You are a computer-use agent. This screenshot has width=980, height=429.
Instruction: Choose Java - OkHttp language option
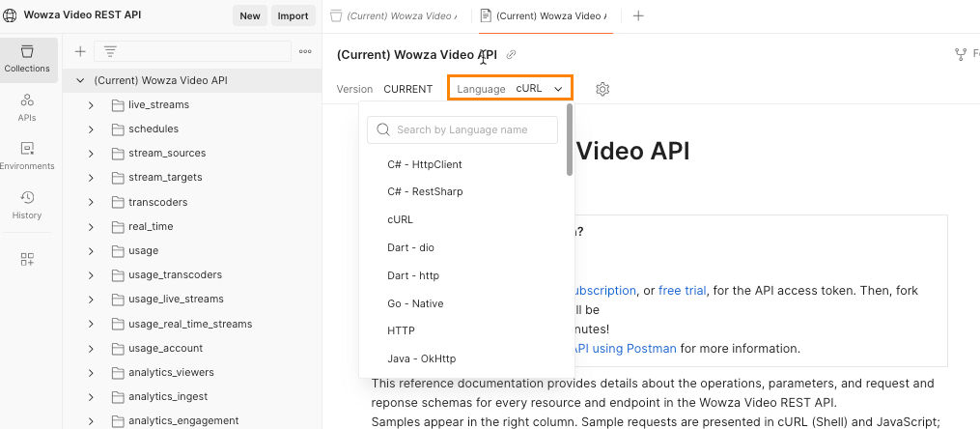coord(421,358)
